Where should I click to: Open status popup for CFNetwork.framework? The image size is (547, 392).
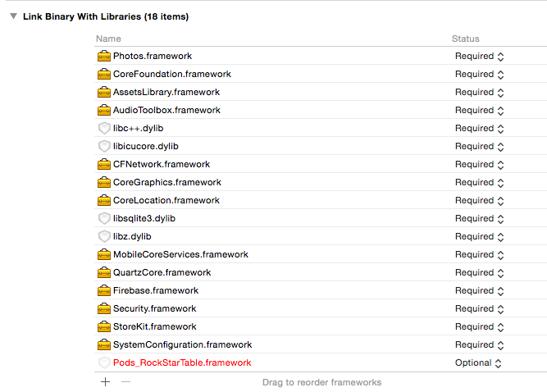[479, 165]
